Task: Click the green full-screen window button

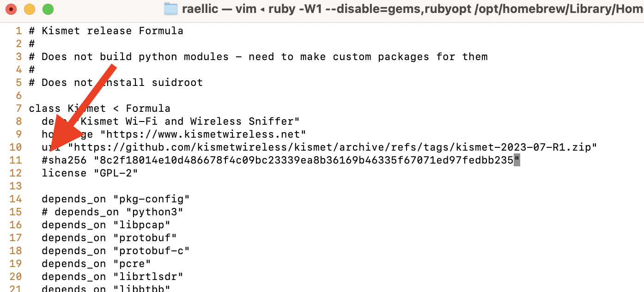Action: pyautogui.click(x=48, y=9)
